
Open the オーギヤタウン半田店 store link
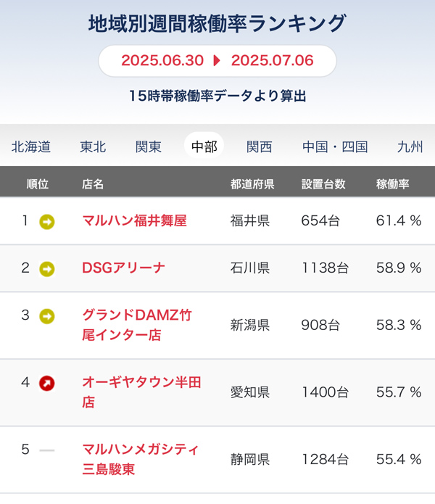[x=141, y=392]
